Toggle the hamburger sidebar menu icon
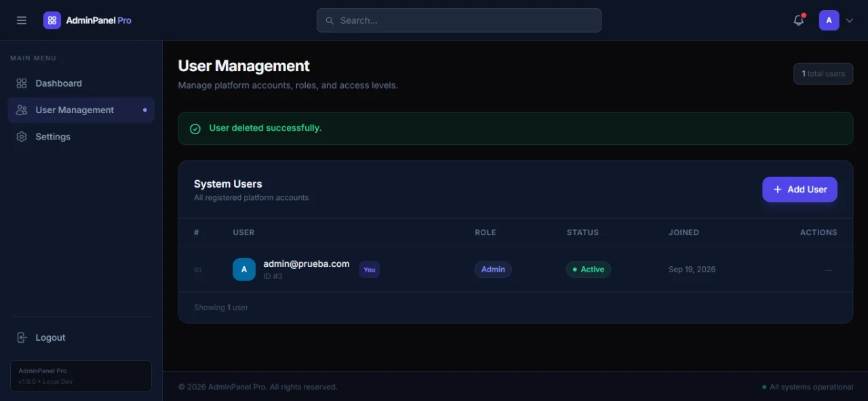Screen dimensions: 868x401 click(x=22, y=20)
